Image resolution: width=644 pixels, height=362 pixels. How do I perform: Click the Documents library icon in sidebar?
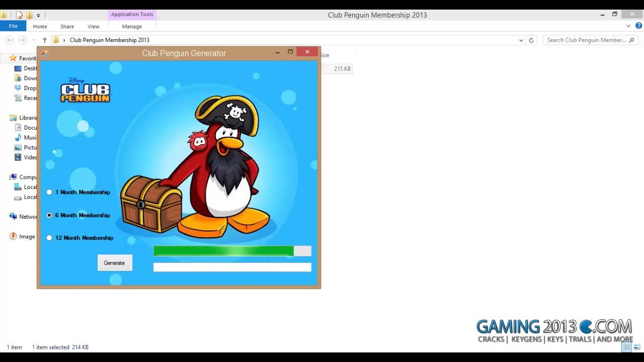tap(18, 128)
